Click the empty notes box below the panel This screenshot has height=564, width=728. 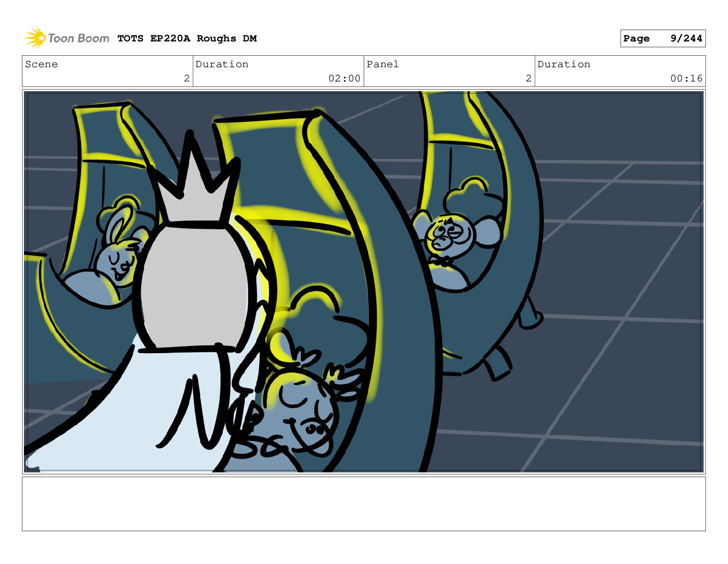click(364, 504)
